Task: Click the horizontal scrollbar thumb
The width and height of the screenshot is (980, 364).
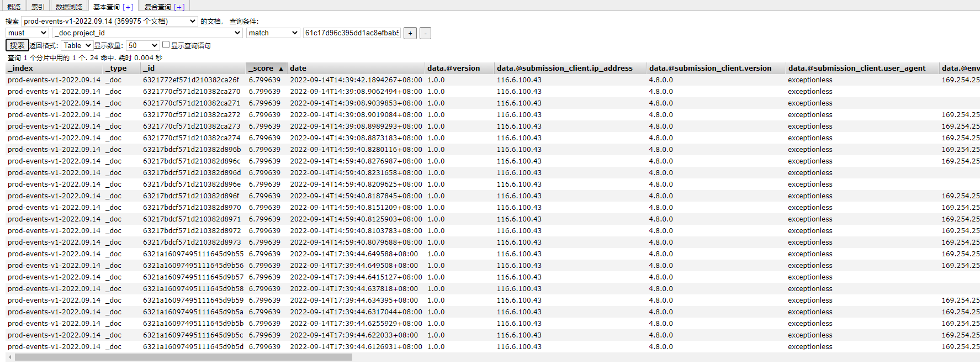Action: [183, 357]
